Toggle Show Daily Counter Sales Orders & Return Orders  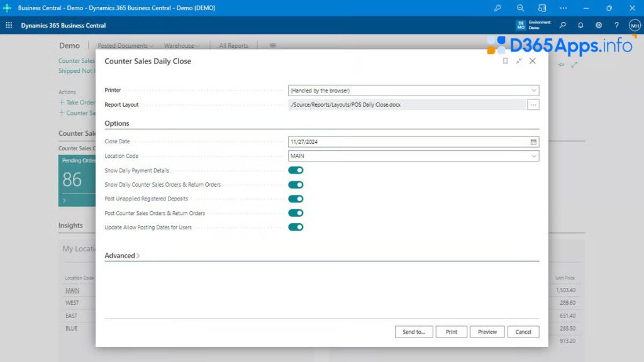click(x=296, y=185)
